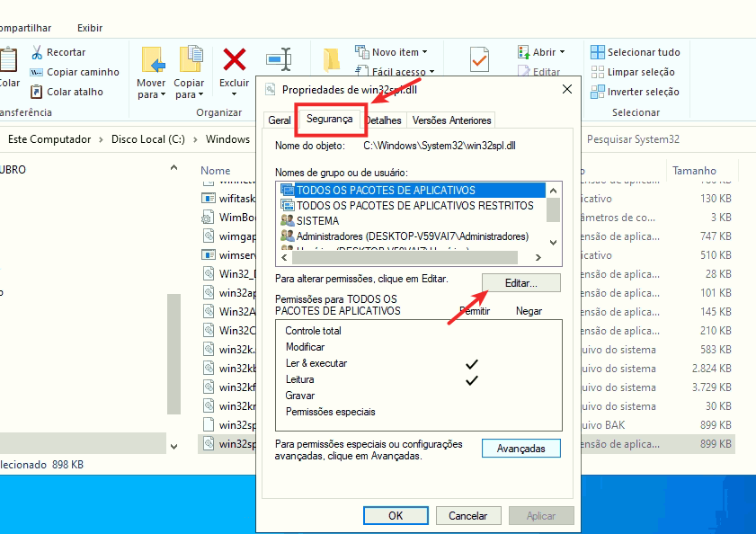756x534 pixels.
Task: Click the Colar atalho icon
Action: pos(36,92)
